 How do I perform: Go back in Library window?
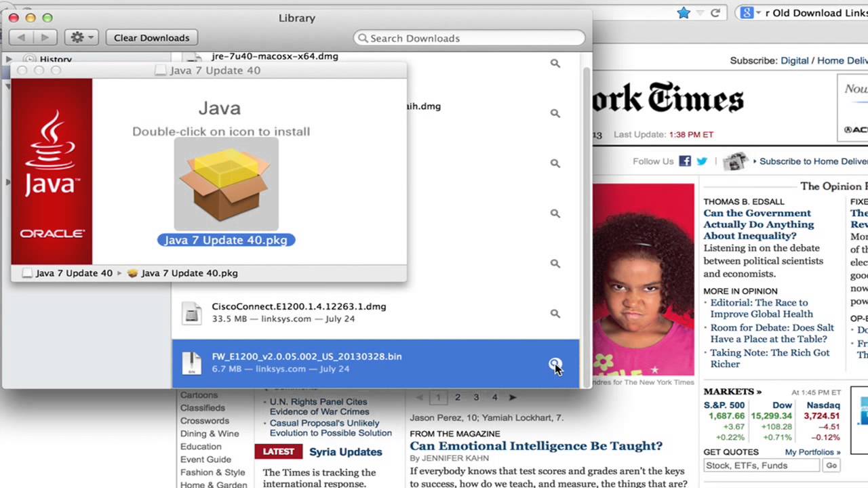click(x=21, y=37)
